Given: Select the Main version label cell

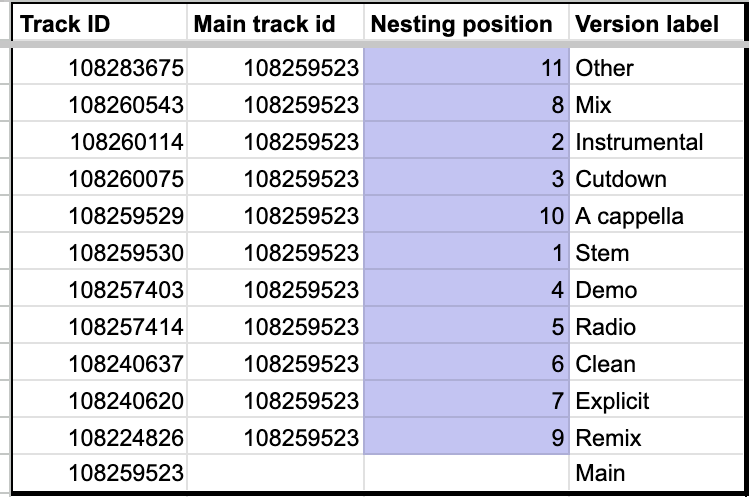Looking at the screenshot, I should coord(656,472).
